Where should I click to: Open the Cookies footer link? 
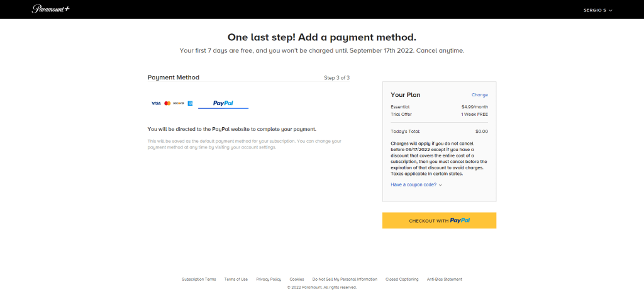click(x=297, y=279)
